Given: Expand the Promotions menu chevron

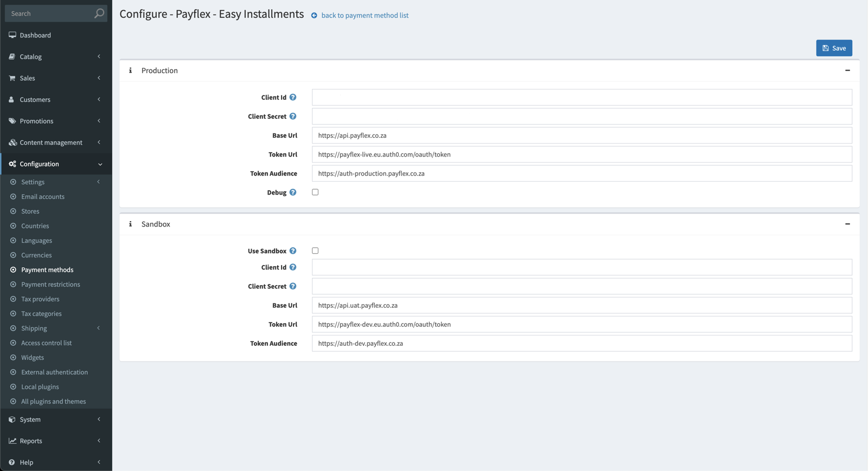Looking at the screenshot, I should [x=99, y=121].
